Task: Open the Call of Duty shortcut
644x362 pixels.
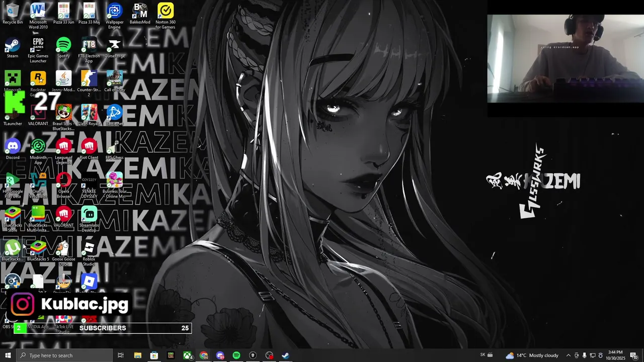Action: (x=114, y=81)
